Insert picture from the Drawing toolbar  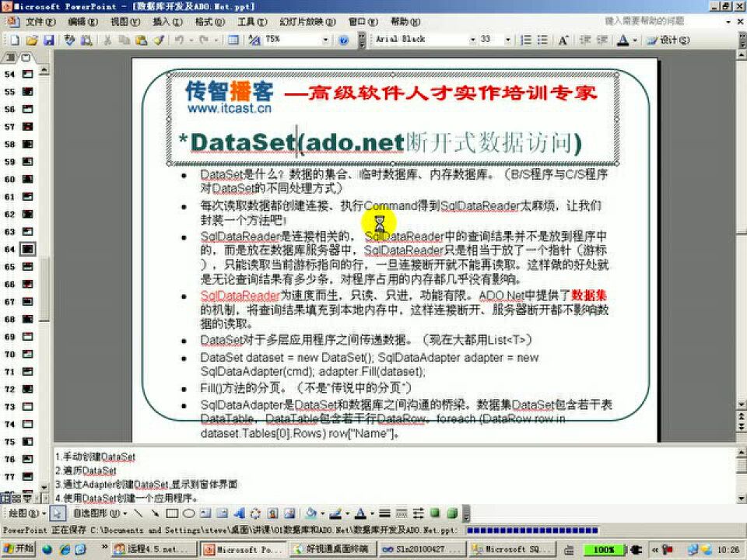click(289, 513)
